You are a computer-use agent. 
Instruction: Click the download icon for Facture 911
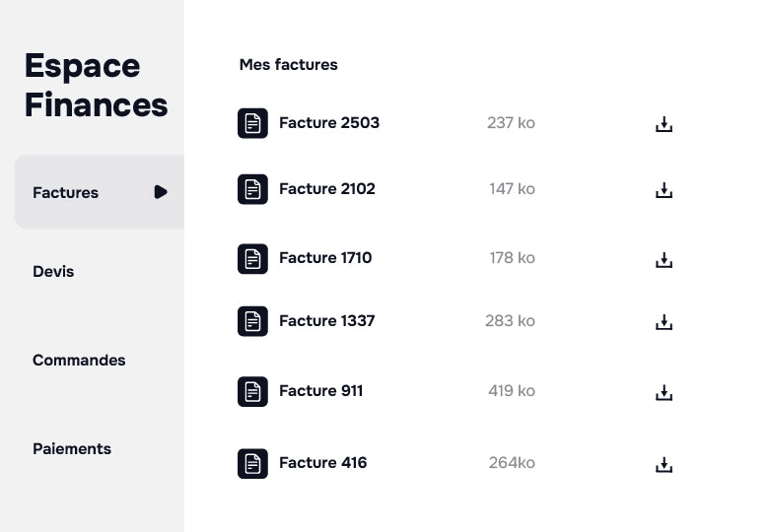pos(664,392)
